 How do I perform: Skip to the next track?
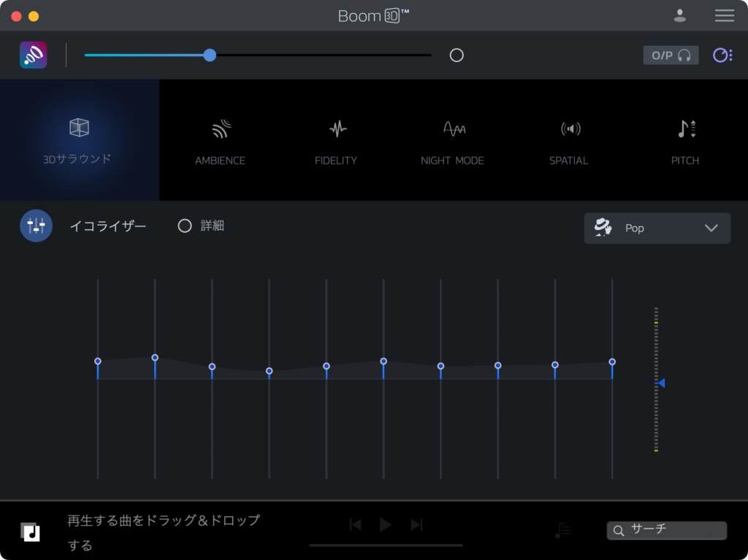click(x=416, y=525)
